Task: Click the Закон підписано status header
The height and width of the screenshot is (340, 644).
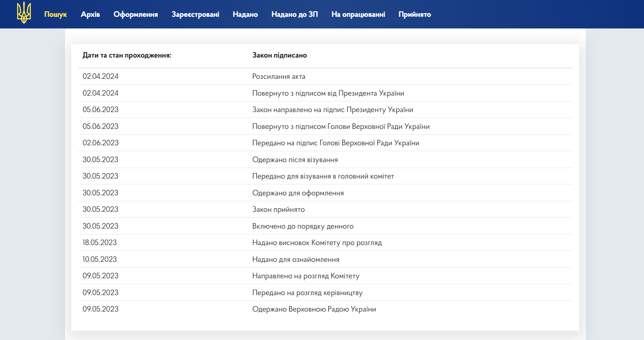Action: click(x=280, y=55)
